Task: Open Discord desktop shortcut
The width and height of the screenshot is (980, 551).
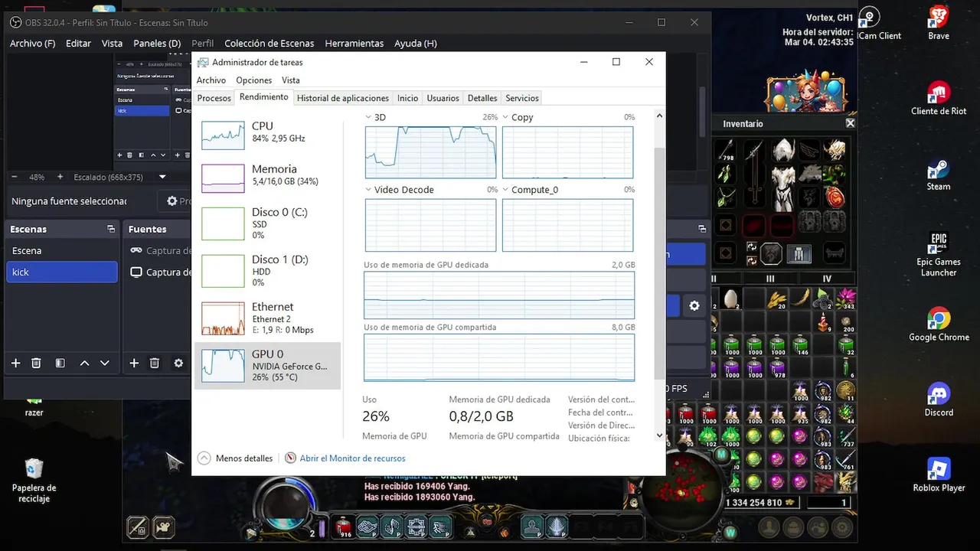Action: (939, 400)
